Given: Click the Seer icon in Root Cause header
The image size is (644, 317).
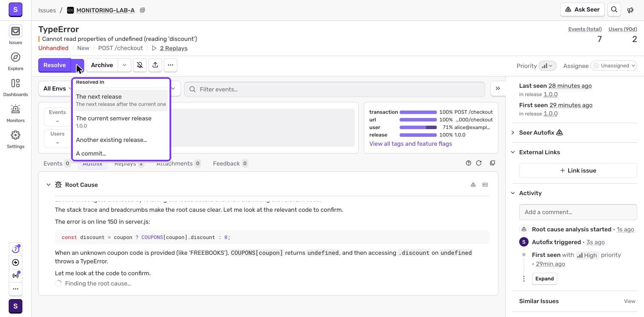Looking at the screenshot, I should 473,185.
